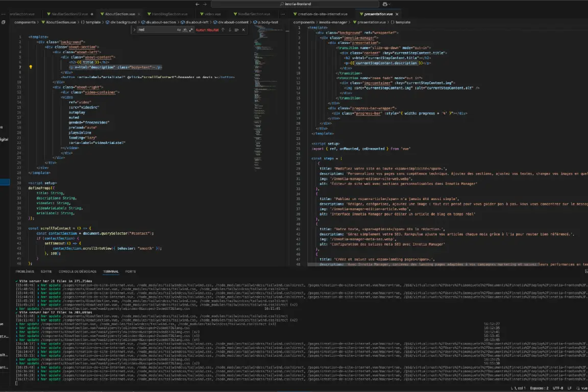Open the creation-de-site-internet.vue tab
Image resolution: width=588 pixels, height=392 pixels.
tap(322, 14)
